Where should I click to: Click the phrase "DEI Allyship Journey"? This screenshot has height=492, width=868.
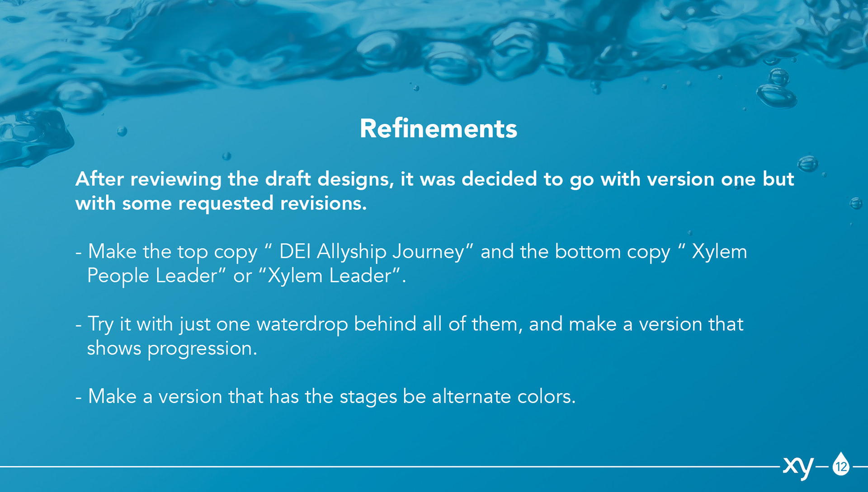tap(372, 251)
